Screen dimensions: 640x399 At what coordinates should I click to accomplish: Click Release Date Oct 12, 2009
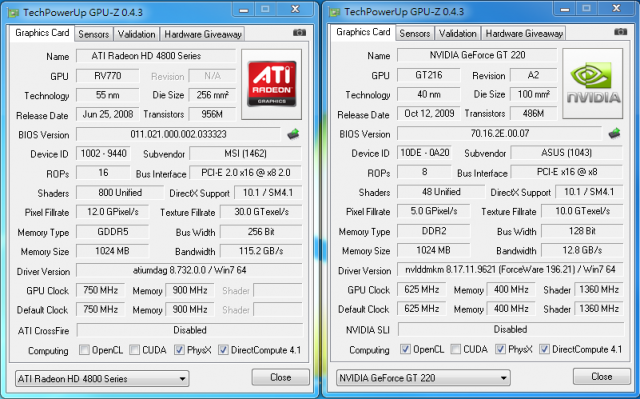(429, 114)
